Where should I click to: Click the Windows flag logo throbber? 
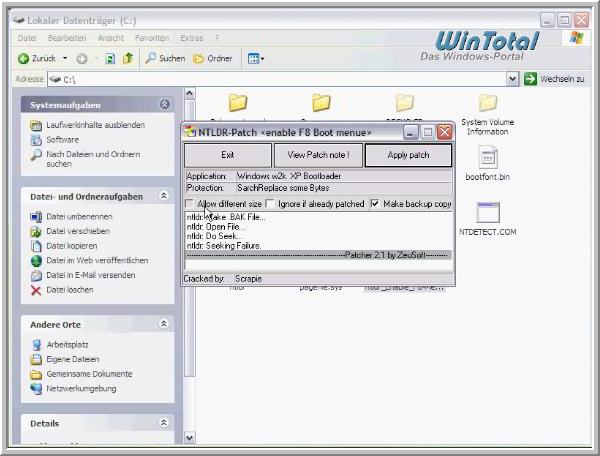pos(577,38)
